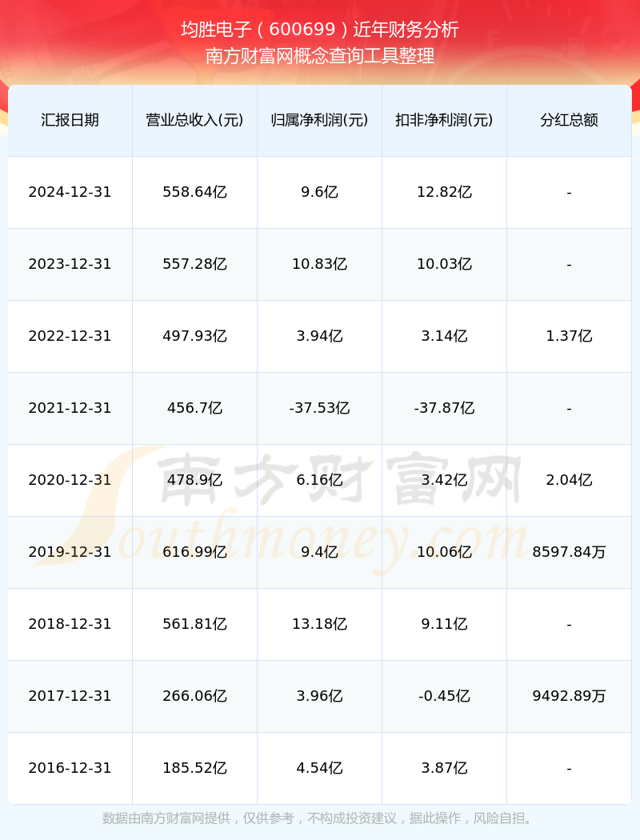Click the 分红总额 column header
640x840 pixels.
point(570,120)
